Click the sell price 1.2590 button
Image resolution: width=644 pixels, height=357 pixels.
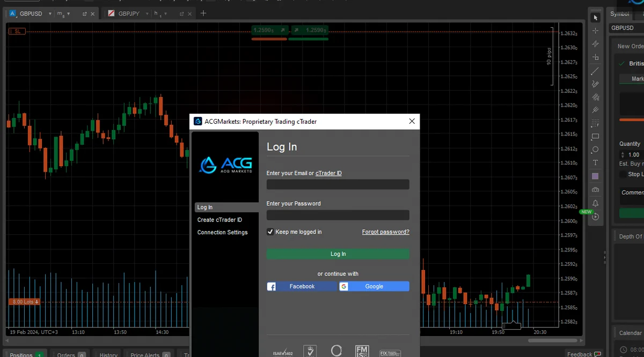point(269,31)
